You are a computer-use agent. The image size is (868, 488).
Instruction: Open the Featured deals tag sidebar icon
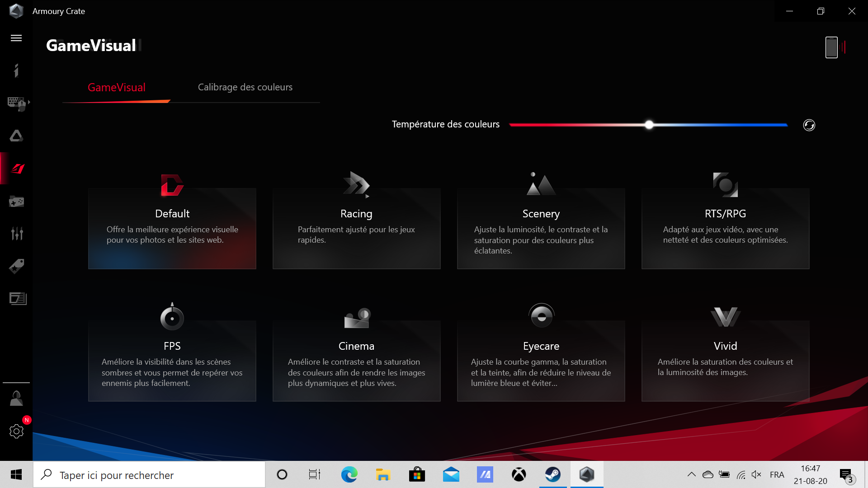[x=16, y=266]
